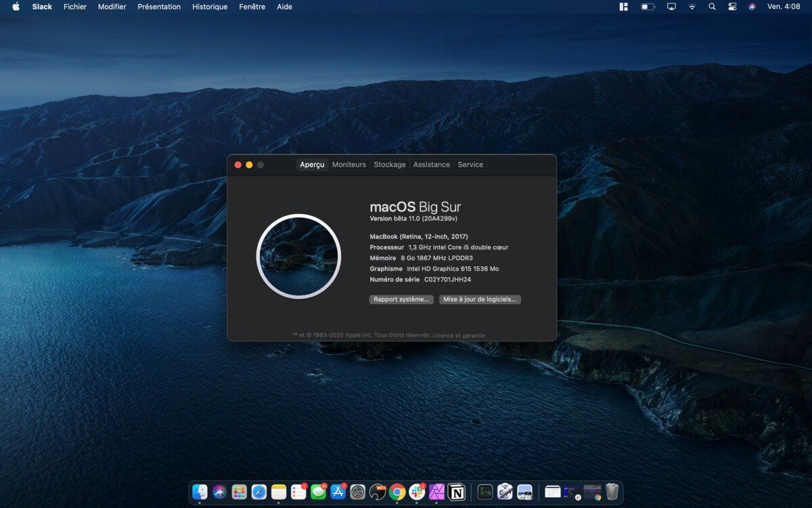Image resolution: width=812 pixels, height=508 pixels.
Task: Open the Fenêtre menu
Action: (x=252, y=7)
